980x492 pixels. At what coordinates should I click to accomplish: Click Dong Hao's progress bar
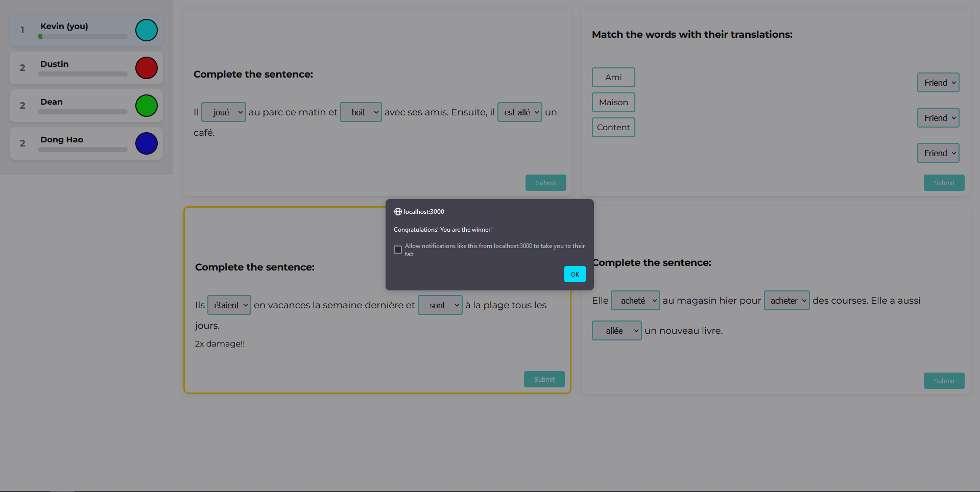click(83, 150)
